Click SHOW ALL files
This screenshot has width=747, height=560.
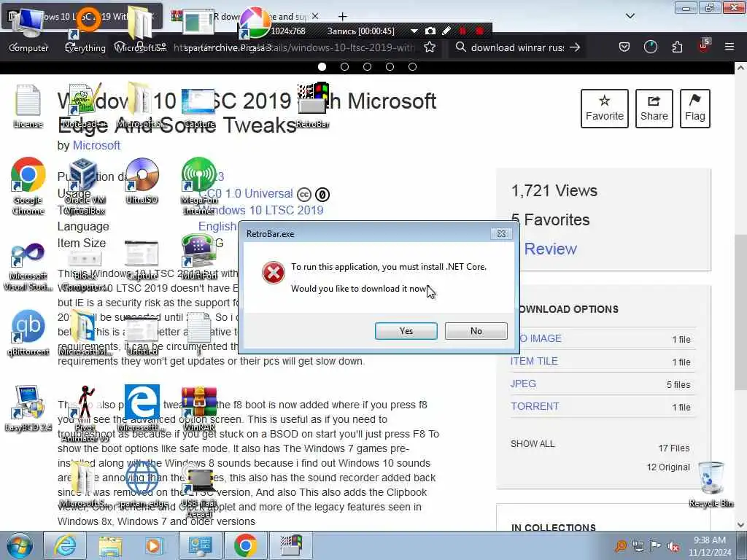[x=532, y=444]
